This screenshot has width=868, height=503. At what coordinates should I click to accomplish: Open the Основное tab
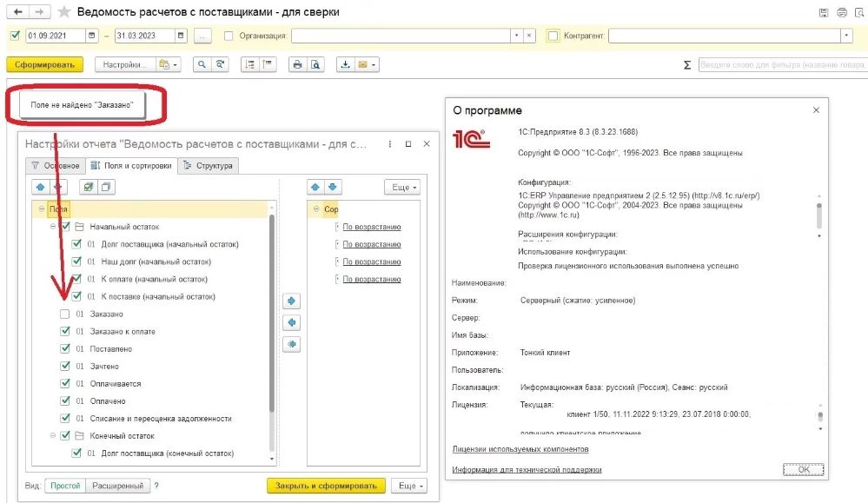coord(56,165)
